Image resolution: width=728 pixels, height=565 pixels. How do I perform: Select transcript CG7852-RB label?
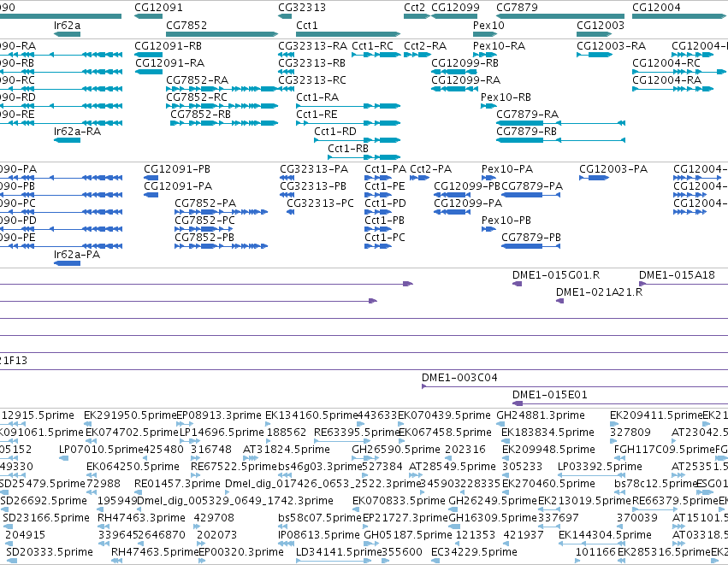point(200,115)
